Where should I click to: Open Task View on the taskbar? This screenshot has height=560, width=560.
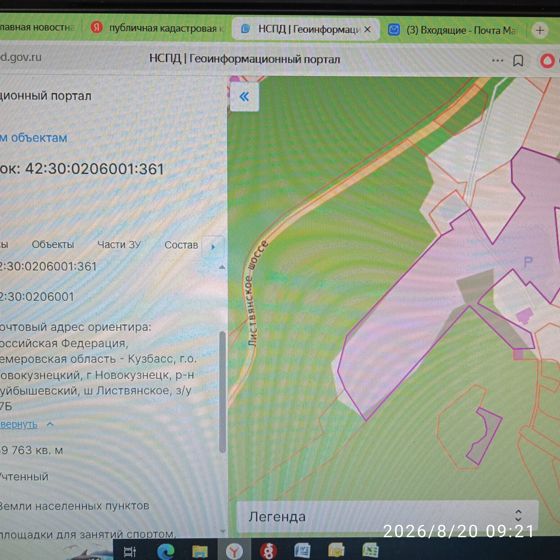[129, 551]
